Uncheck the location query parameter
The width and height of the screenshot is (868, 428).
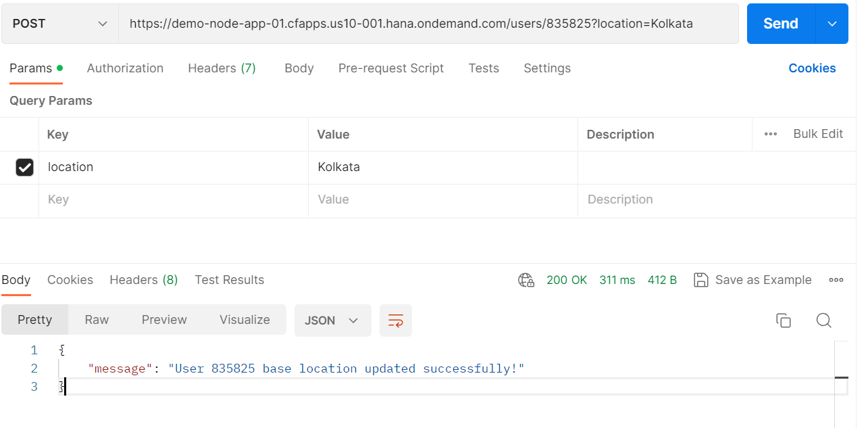(x=25, y=167)
